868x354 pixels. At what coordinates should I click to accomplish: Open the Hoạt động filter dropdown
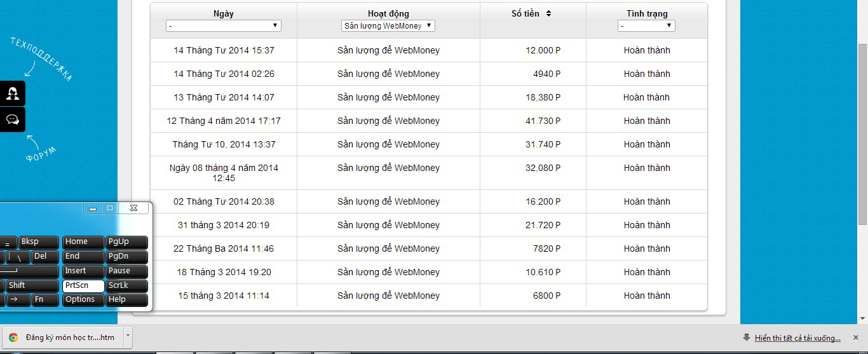coord(388,25)
